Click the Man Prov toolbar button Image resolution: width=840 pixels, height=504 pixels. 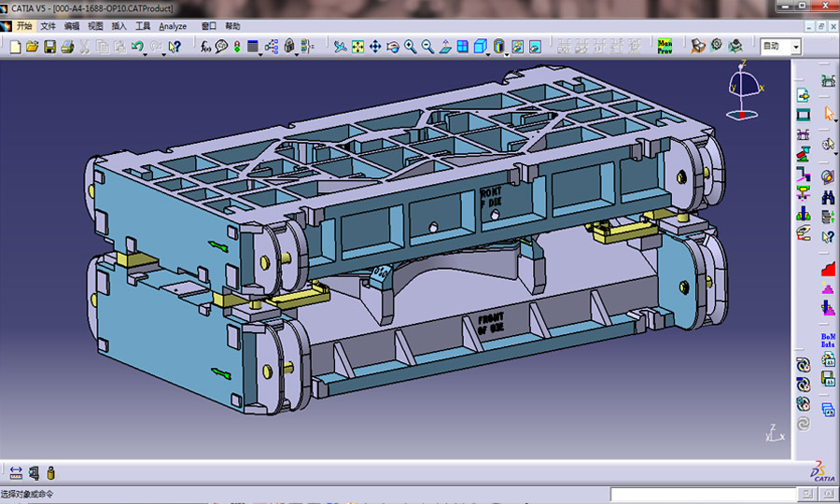[x=665, y=46]
